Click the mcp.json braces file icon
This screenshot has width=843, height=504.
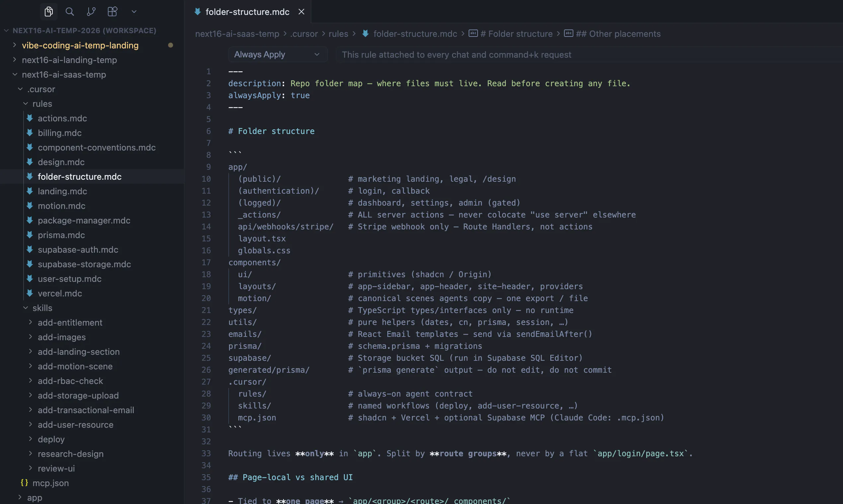[x=24, y=482]
